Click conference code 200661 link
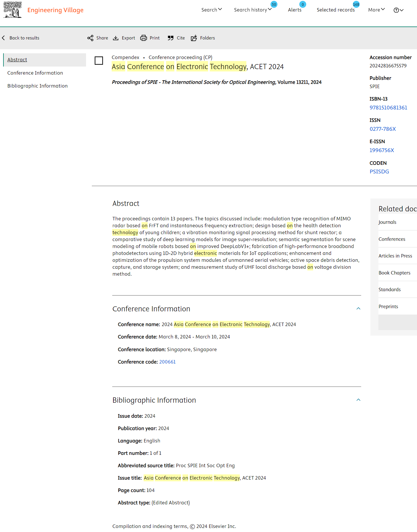The width and height of the screenshot is (417, 532). coord(167,362)
